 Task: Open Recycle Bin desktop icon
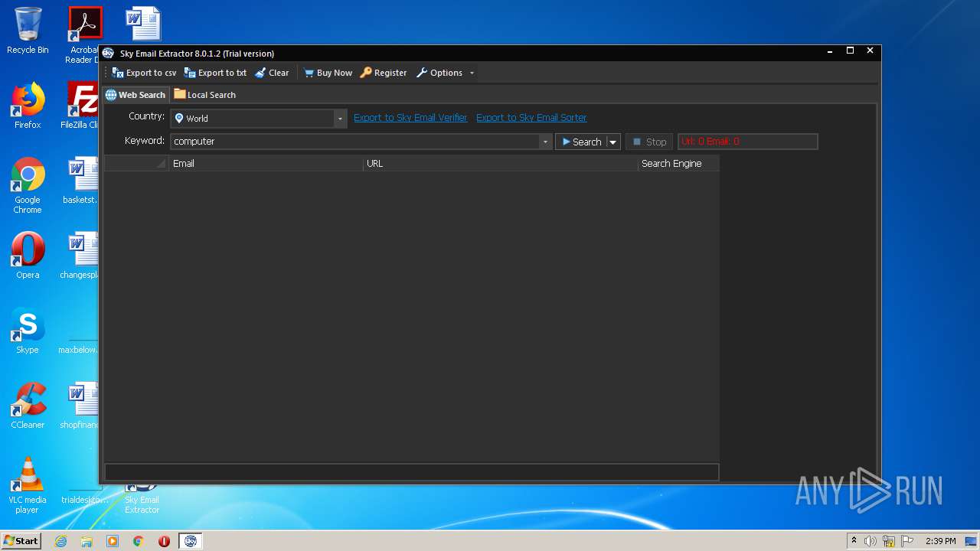point(28,31)
